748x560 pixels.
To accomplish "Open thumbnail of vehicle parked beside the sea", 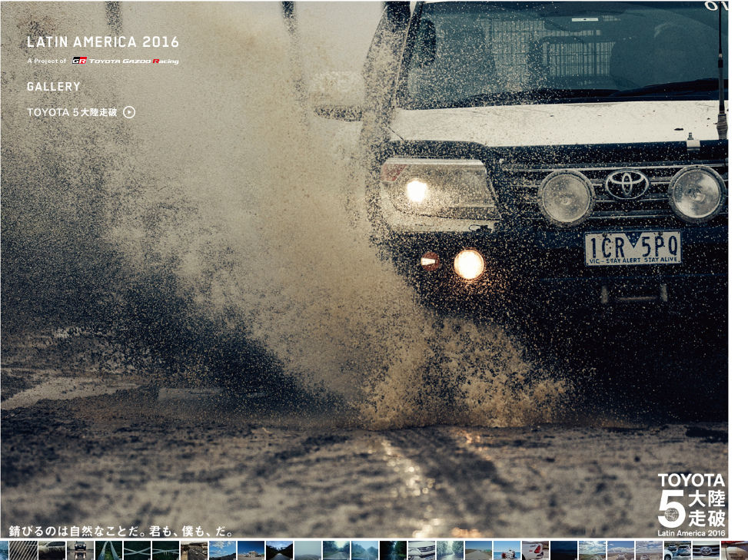I will tap(507, 551).
